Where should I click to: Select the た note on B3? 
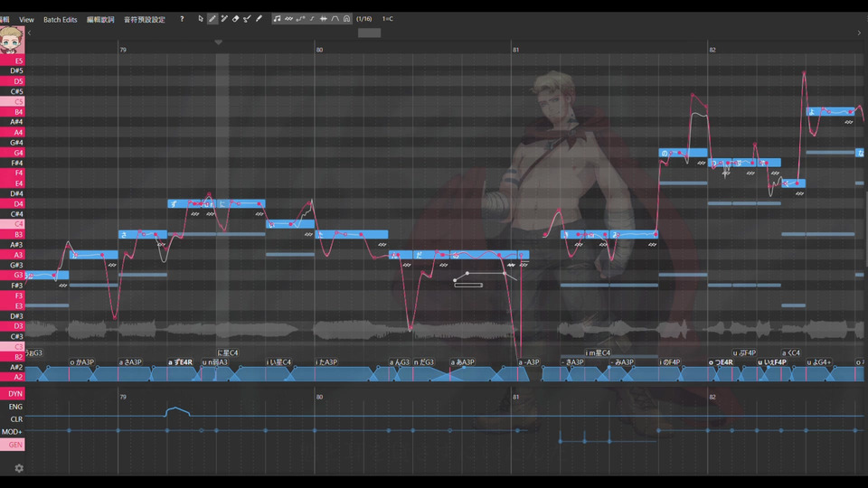point(352,235)
